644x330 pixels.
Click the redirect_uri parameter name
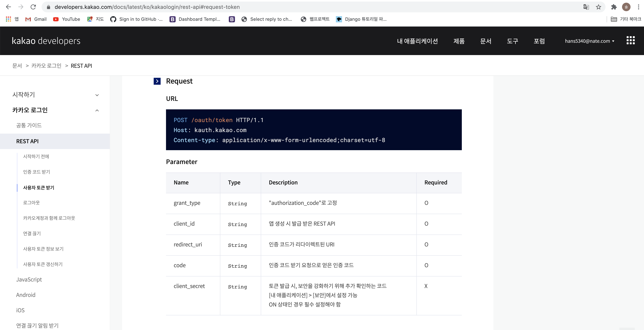point(188,245)
